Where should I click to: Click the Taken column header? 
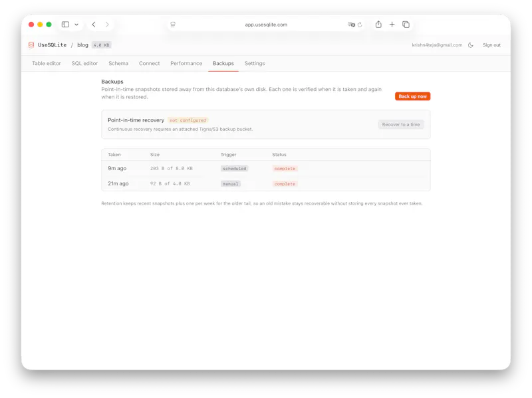coord(114,155)
